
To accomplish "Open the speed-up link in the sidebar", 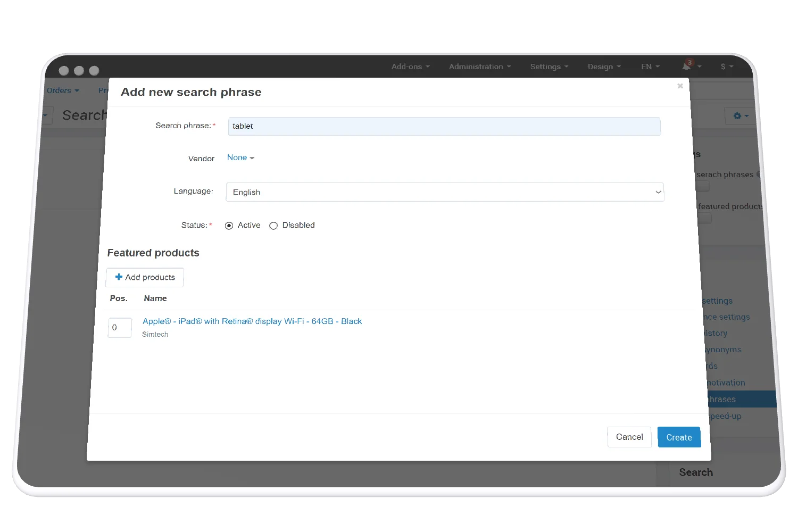I will pos(725,416).
